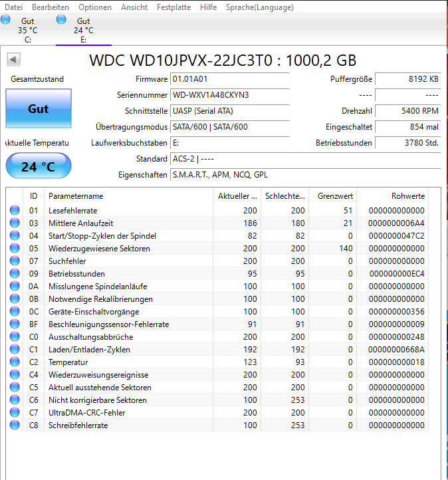Open the Sprache(Language) menu
This screenshot has height=480, width=448.
coord(260,7)
